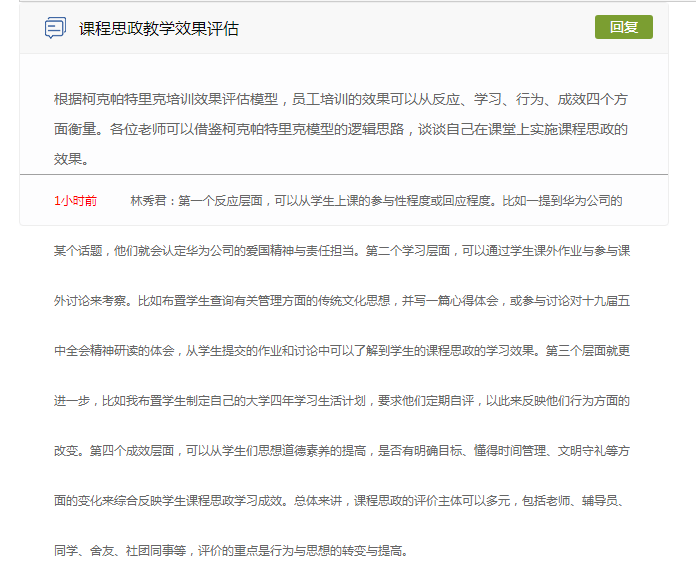The height and width of the screenshot is (579, 696).
Task: Click the reply line starting 中全会精神研读的体会
Action: click(342, 351)
